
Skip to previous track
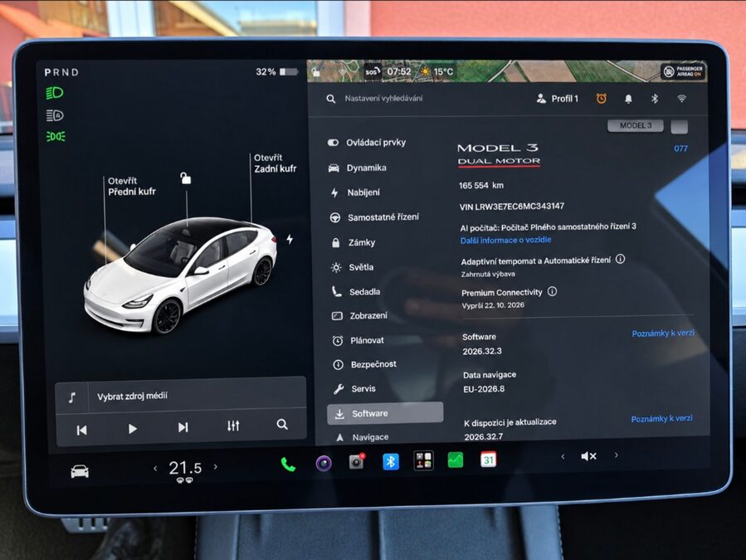pyautogui.click(x=82, y=430)
